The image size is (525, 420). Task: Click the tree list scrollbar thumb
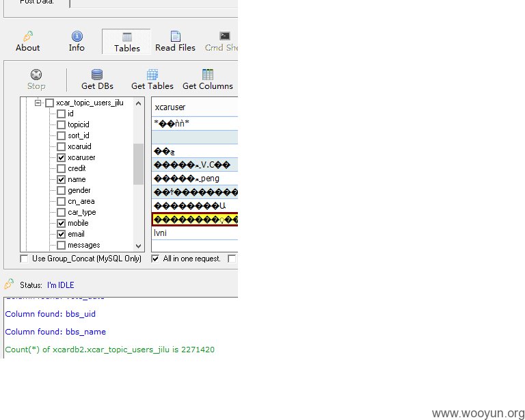(138, 164)
